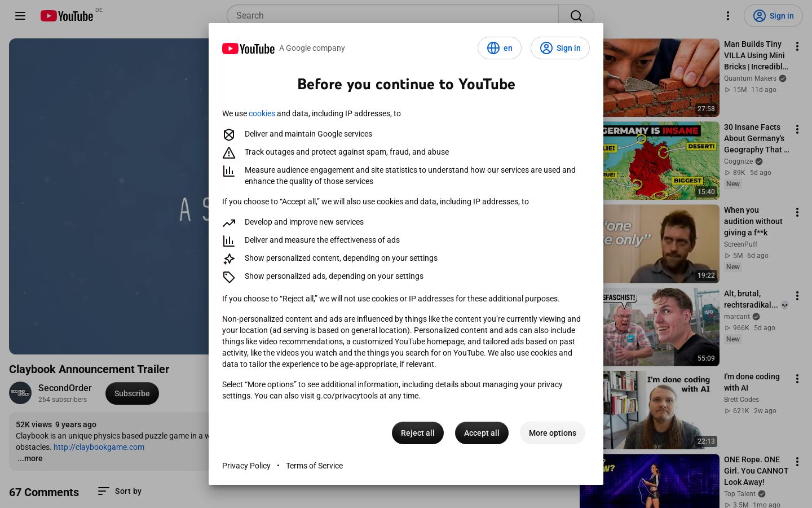Open options menu for I'm done coding video
Image resolution: width=812 pixels, height=508 pixels.
pos(797,379)
